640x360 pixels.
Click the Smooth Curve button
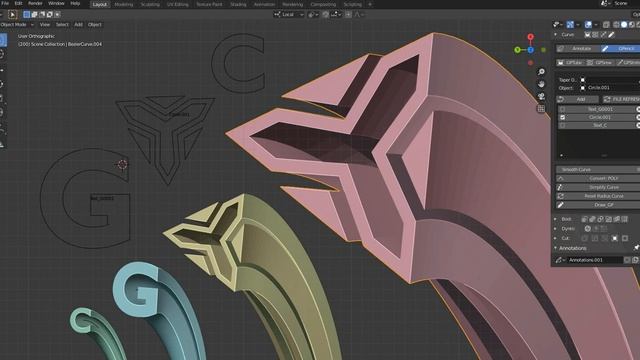coord(598,169)
